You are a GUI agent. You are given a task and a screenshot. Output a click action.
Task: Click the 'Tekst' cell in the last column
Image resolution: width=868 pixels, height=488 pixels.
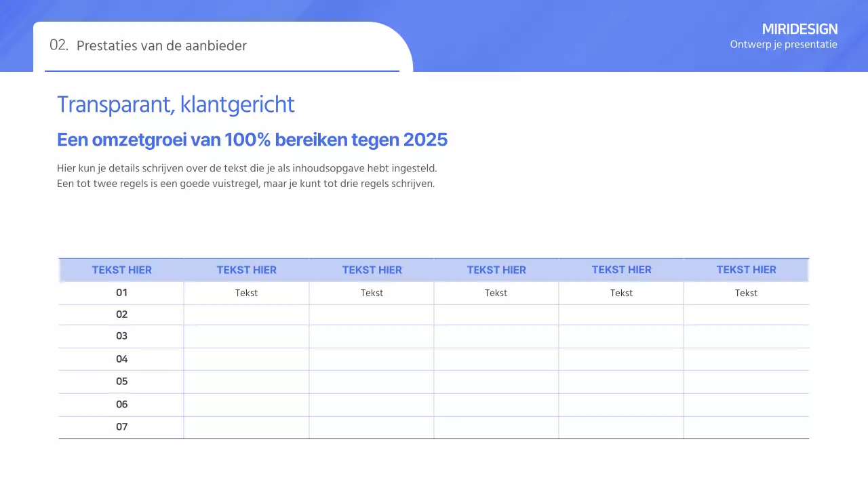(x=746, y=293)
